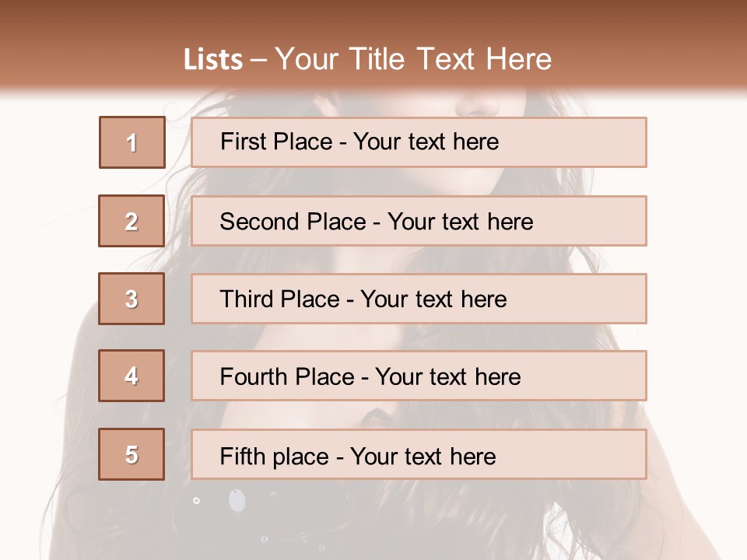Image resolution: width=747 pixels, height=560 pixels.
Task: Select the number 2 box
Action: [132, 221]
